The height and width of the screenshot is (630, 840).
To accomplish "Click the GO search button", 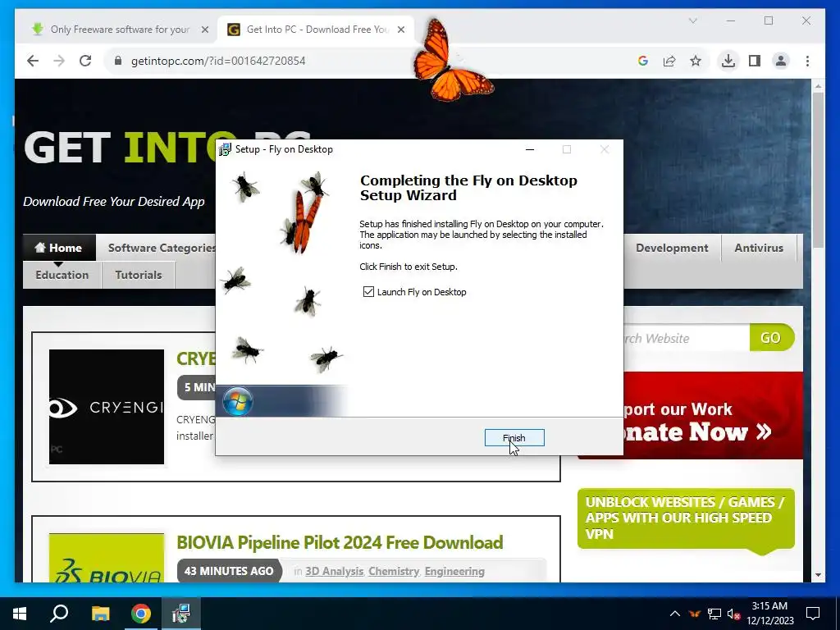I will click(x=771, y=337).
